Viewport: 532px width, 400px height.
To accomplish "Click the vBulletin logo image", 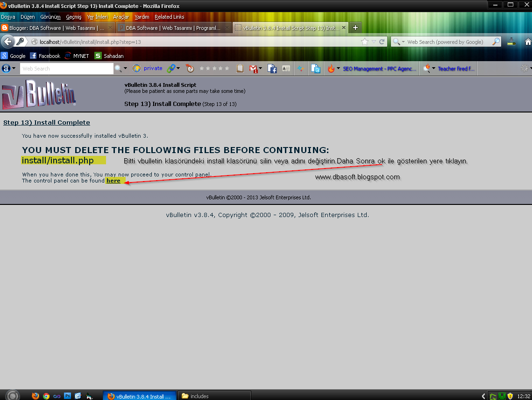I will coord(39,94).
